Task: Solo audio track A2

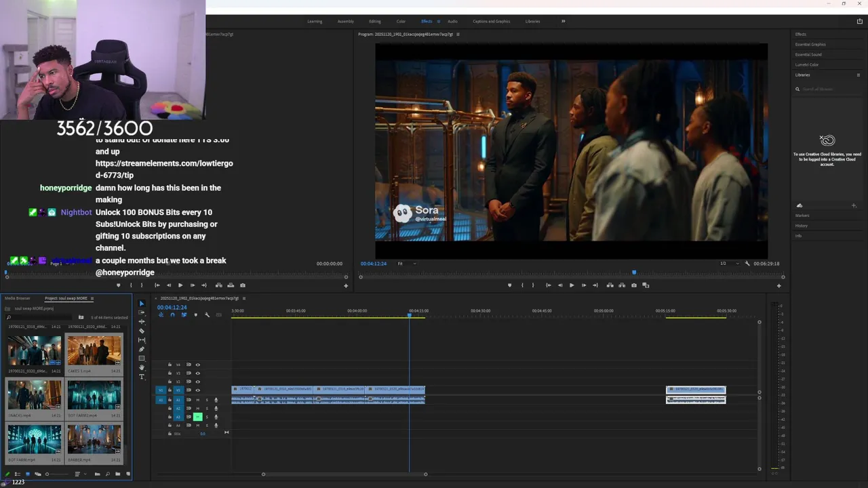Action: [x=207, y=408]
